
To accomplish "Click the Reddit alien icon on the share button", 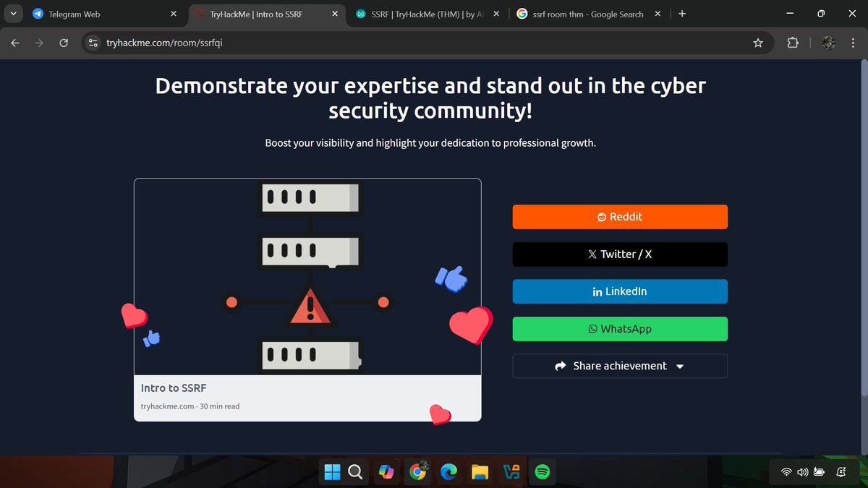I will pyautogui.click(x=602, y=216).
